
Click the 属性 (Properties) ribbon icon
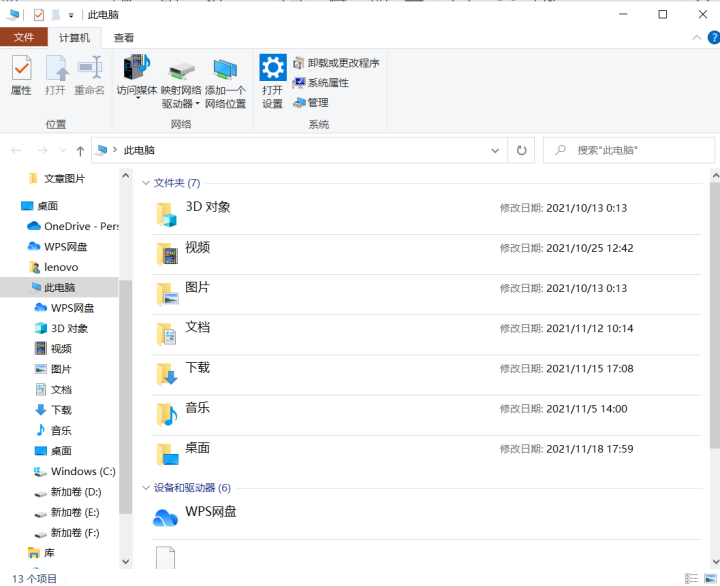pos(21,76)
